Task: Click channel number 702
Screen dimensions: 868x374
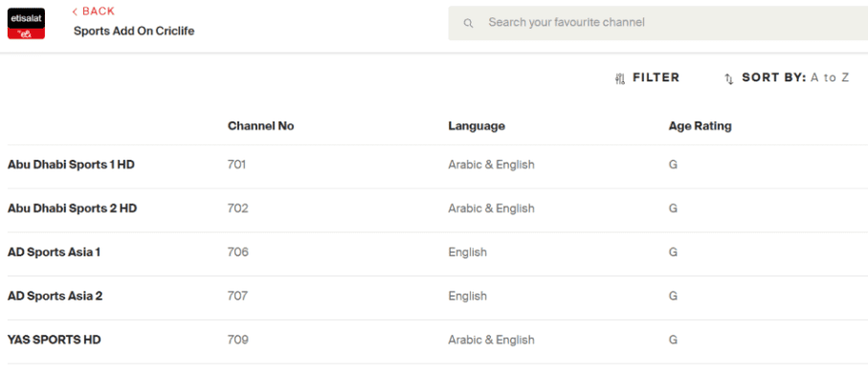Action: click(238, 209)
